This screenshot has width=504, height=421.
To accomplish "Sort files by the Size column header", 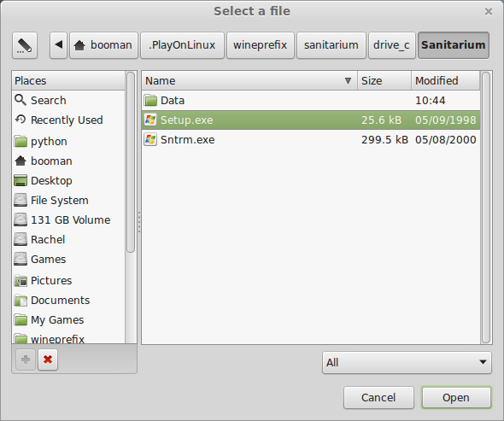I will [x=384, y=80].
